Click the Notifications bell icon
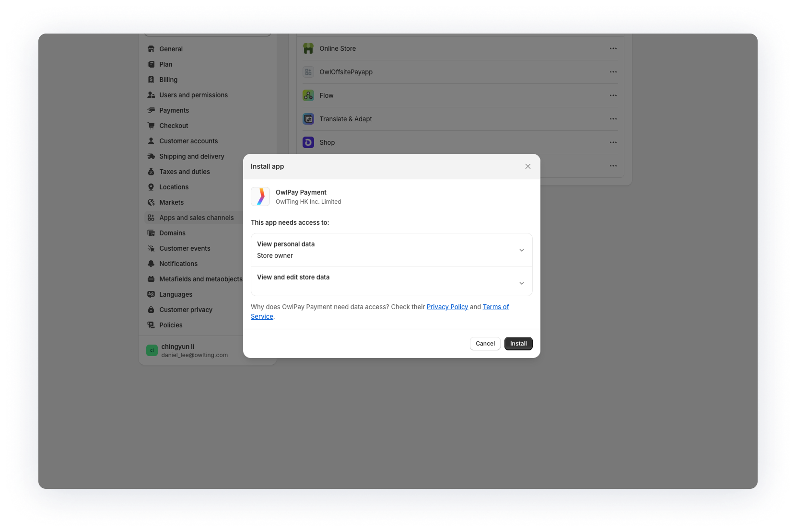796x532 pixels. tap(151, 264)
